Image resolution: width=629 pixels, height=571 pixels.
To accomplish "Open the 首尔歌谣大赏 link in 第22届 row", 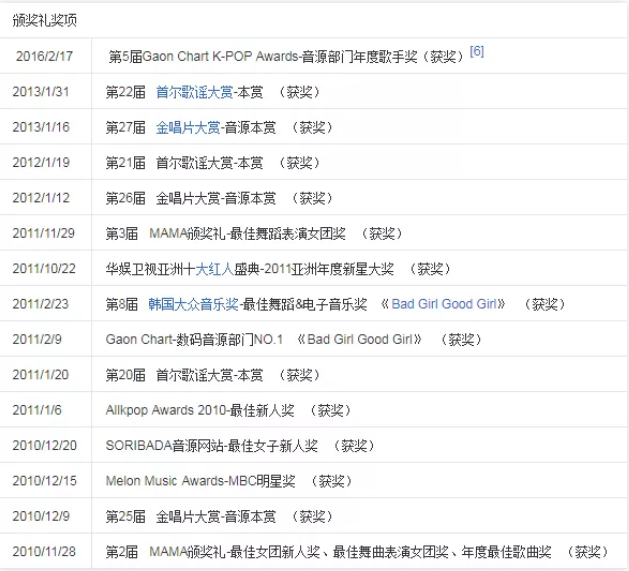I will pyautogui.click(x=194, y=92).
